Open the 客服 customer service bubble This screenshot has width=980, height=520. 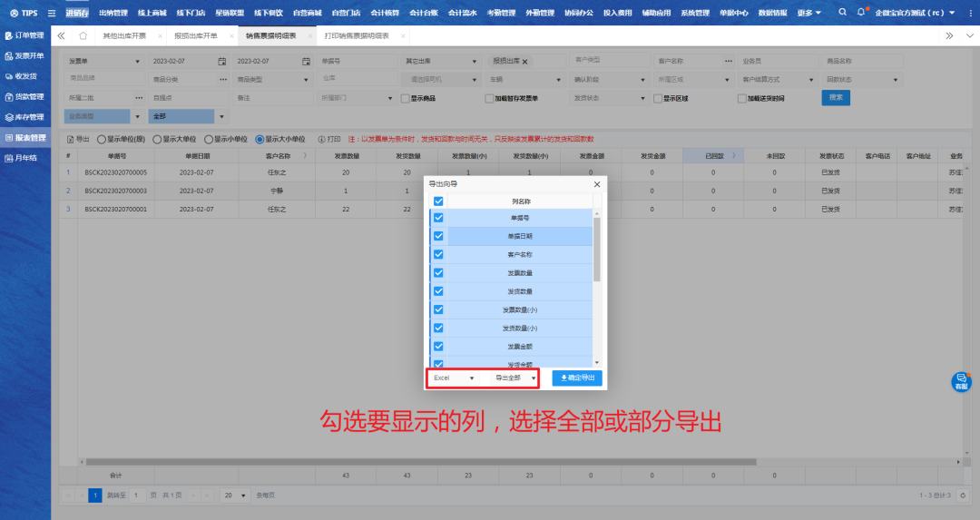(960, 381)
